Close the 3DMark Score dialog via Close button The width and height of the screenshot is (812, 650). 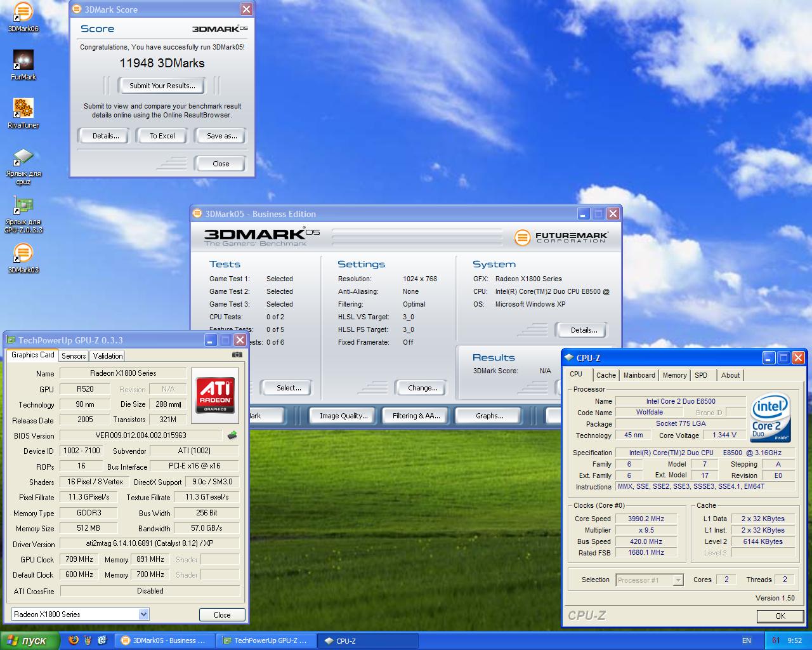[221, 164]
